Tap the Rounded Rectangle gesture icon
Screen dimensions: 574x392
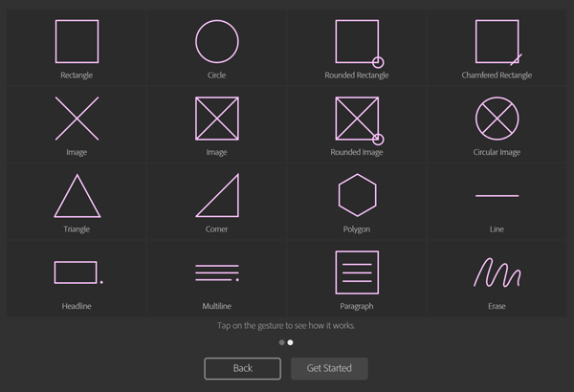(x=360, y=44)
